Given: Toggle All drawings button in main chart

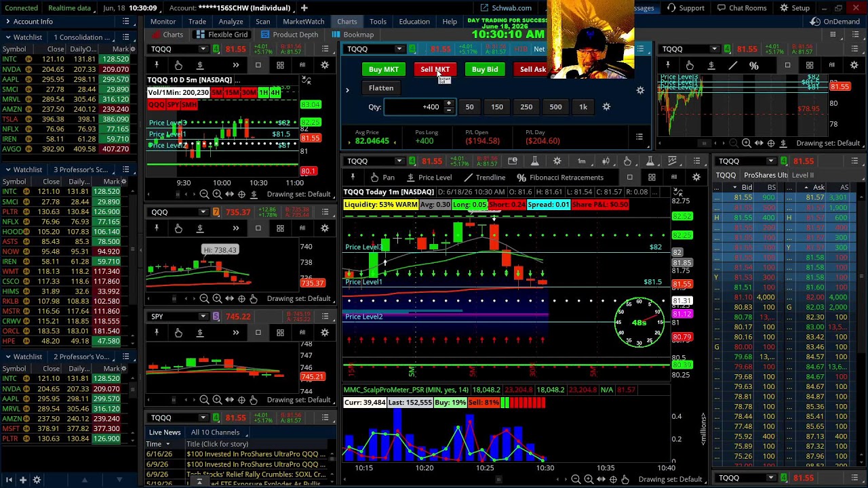Looking at the screenshot, I should point(673,178).
